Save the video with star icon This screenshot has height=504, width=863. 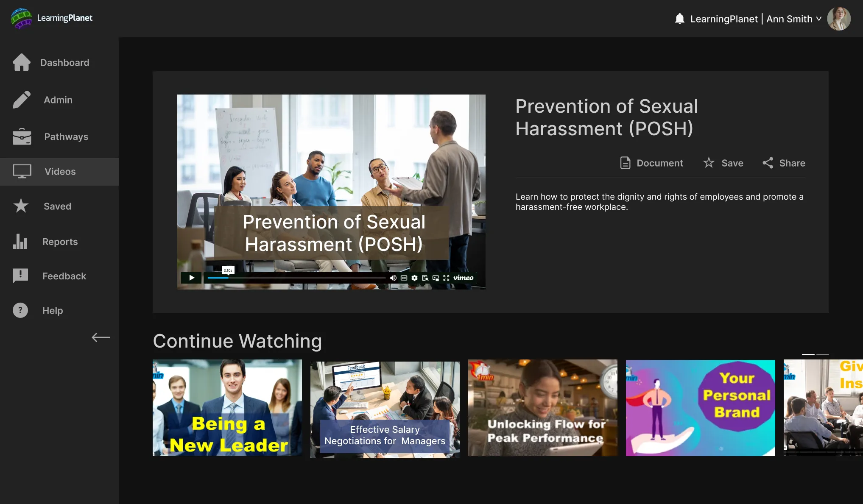pos(723,163)
